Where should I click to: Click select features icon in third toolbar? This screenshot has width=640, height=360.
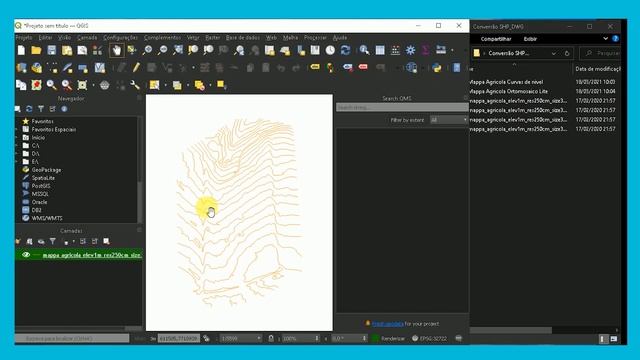pos(154,85)
